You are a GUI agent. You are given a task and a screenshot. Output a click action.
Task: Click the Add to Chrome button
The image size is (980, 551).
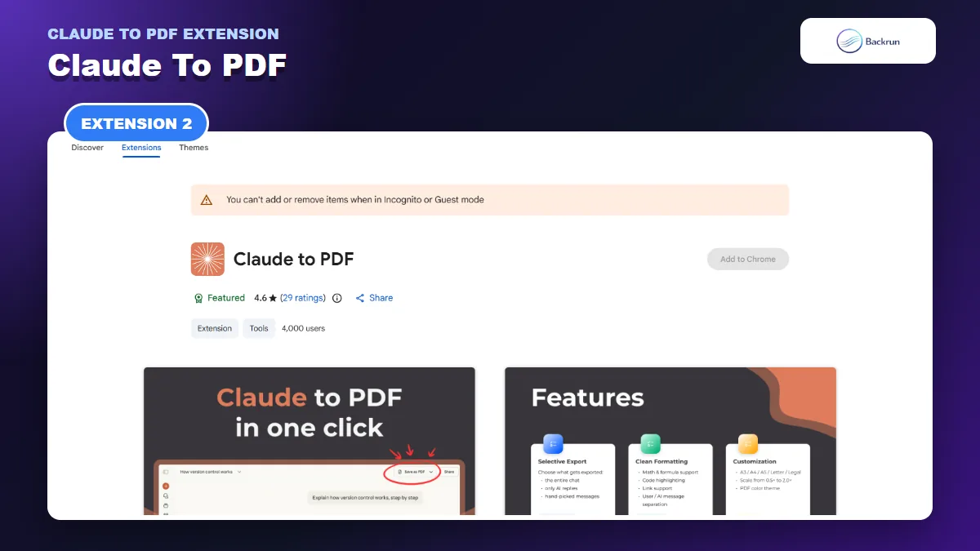click(748, 260)
